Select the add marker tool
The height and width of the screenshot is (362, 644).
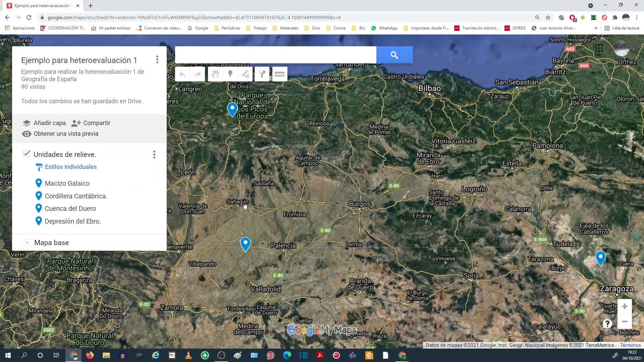click(230, 74)
